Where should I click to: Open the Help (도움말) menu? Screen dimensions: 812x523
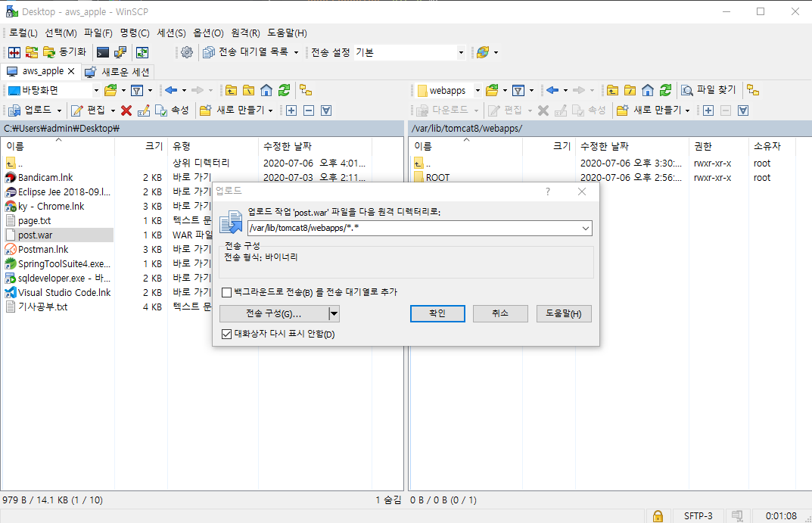pyautogui.click(x=287, y=33)
